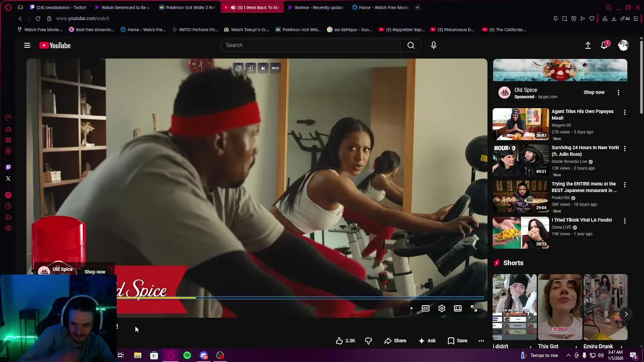Open the INITIO Parfums bookmark
The image size is (644, 362).
(x=195, y=30)
